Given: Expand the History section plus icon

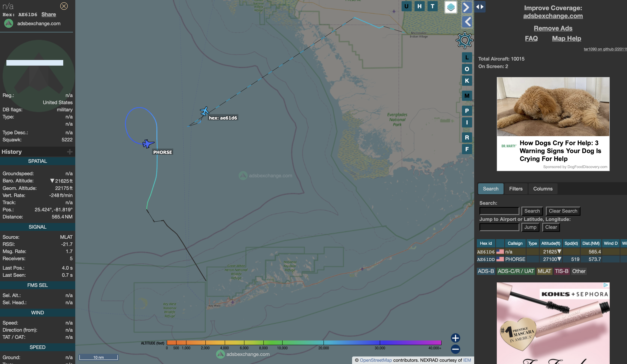Looking at the screenshot, I should pos(70,152).
